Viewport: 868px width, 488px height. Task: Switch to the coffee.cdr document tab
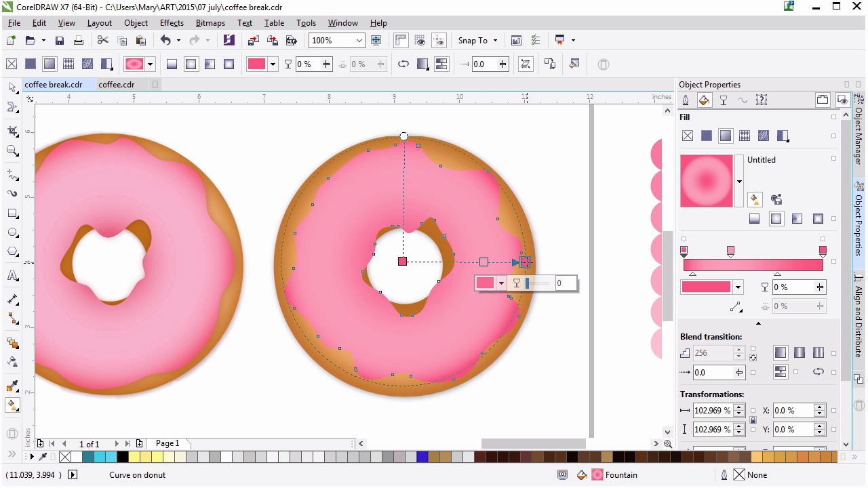116,85
